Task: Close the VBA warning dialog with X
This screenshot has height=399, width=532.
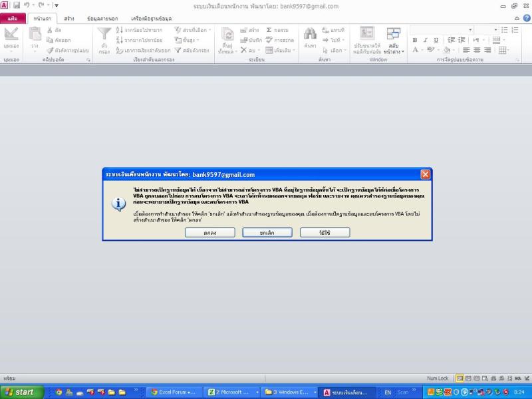Action: click(x=425, y=174)
